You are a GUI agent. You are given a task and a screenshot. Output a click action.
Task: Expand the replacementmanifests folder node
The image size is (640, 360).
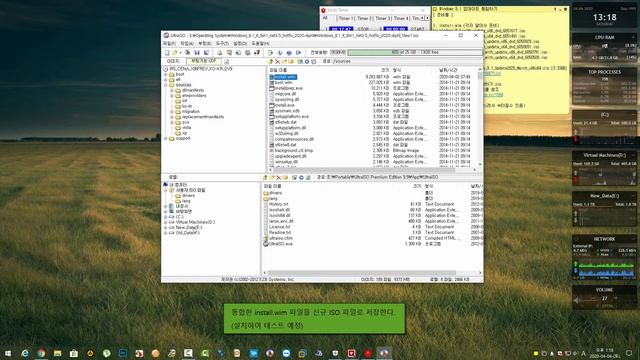(x=172, y=117)
